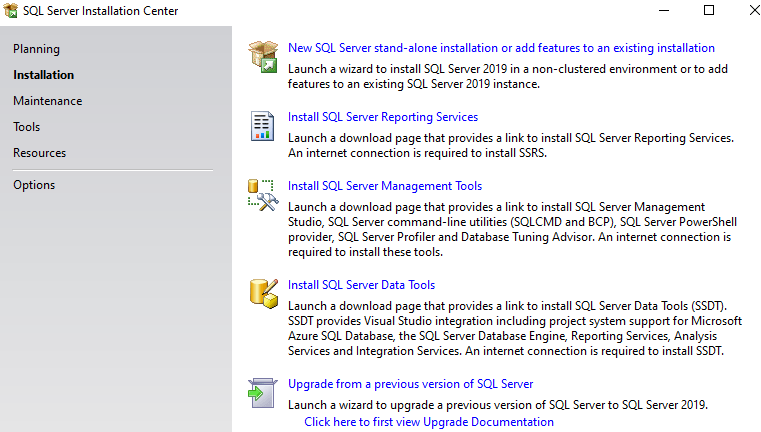
Task: Click the 'An internet connection is required to install SSRS' text
Action: 417,153
